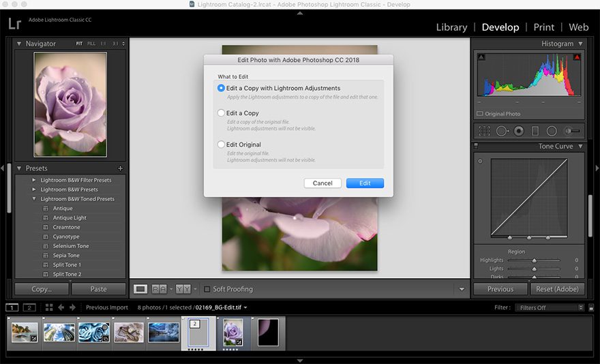
Task: Pick the Radial Filter tool
Action: tap(552, 130)
